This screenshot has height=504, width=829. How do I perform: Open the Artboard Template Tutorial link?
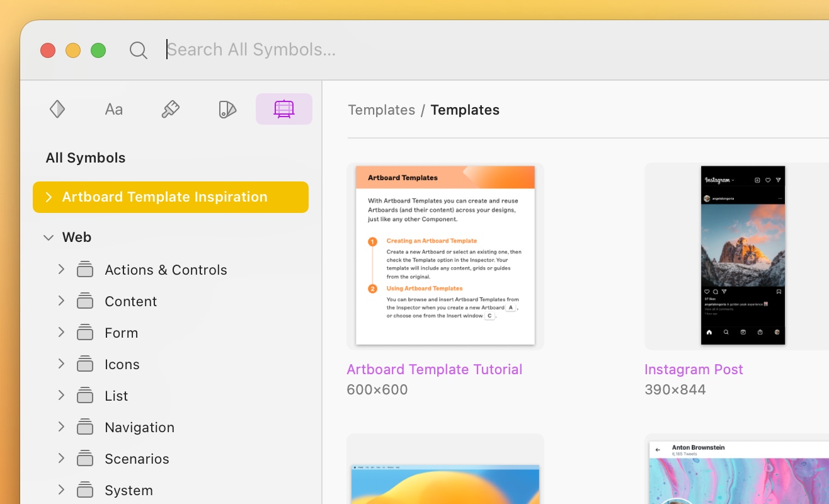(435, 369)
